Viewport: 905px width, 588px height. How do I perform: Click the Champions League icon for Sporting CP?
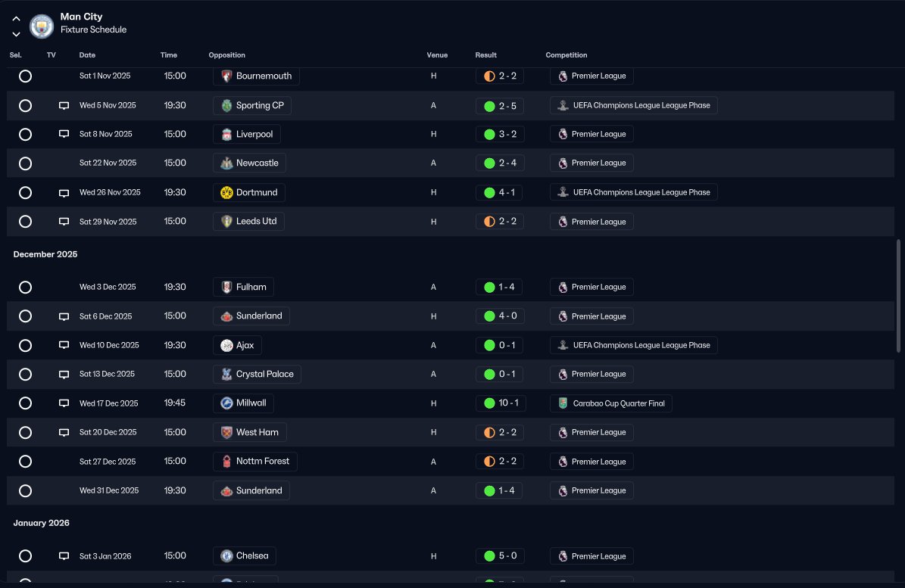tap(563, 105)
